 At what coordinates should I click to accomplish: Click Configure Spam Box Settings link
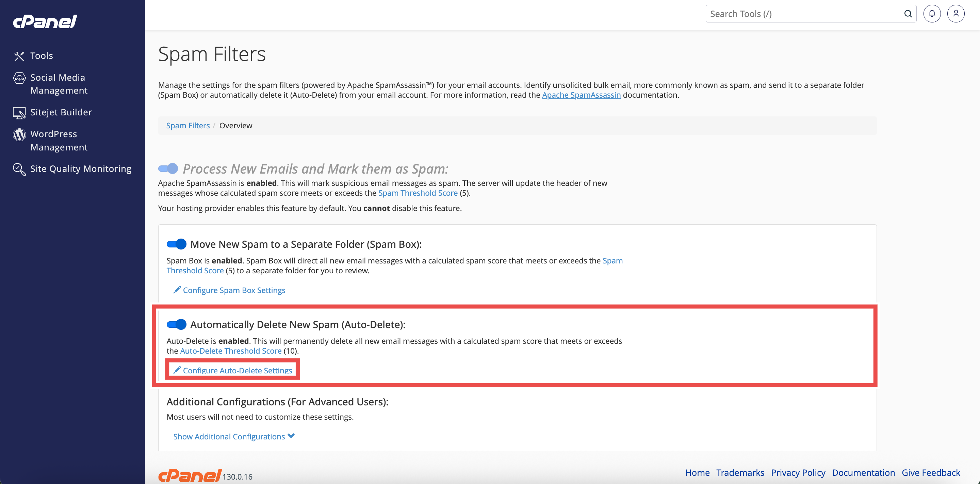pos(233,290)
